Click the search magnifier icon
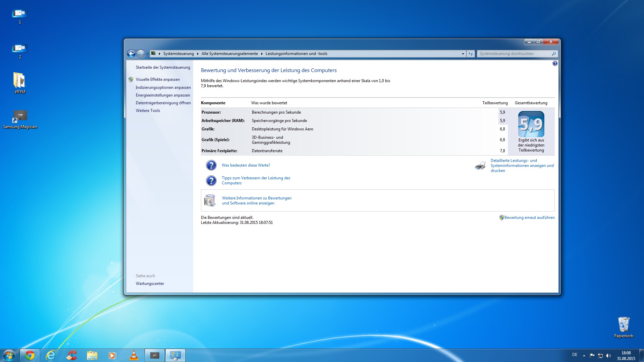Viewport: 644px width, 362px height. (x=554, y=54)
